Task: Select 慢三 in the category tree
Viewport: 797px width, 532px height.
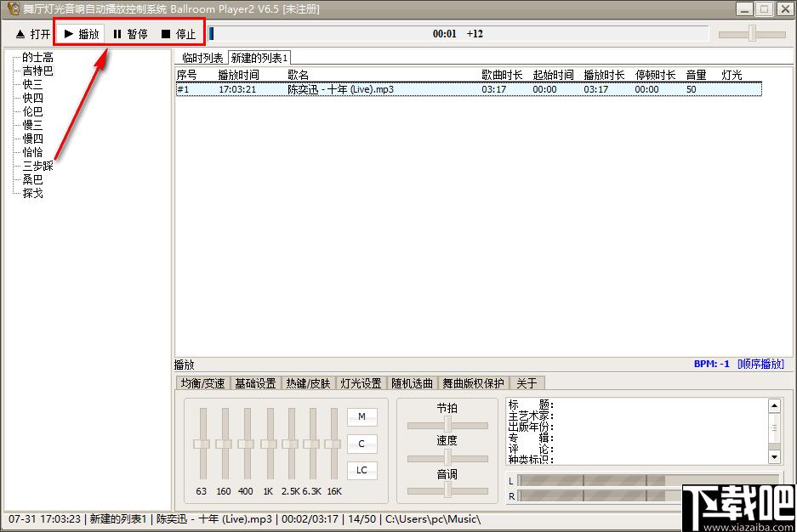Action: pyautogui.click(x=32, y=125)
